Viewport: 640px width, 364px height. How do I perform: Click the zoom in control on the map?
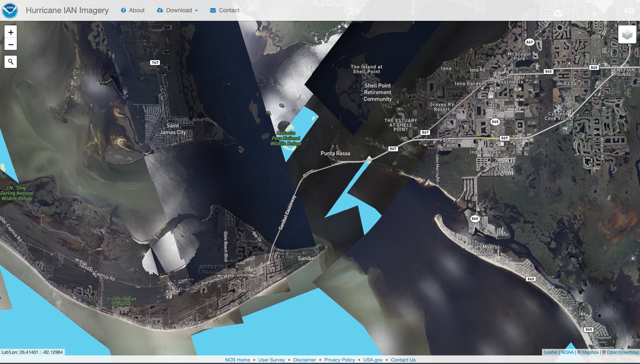(10, 32)
